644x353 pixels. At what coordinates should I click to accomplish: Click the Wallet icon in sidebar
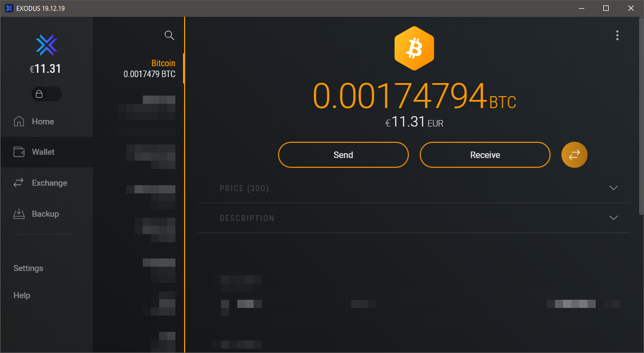pos(19,152)
